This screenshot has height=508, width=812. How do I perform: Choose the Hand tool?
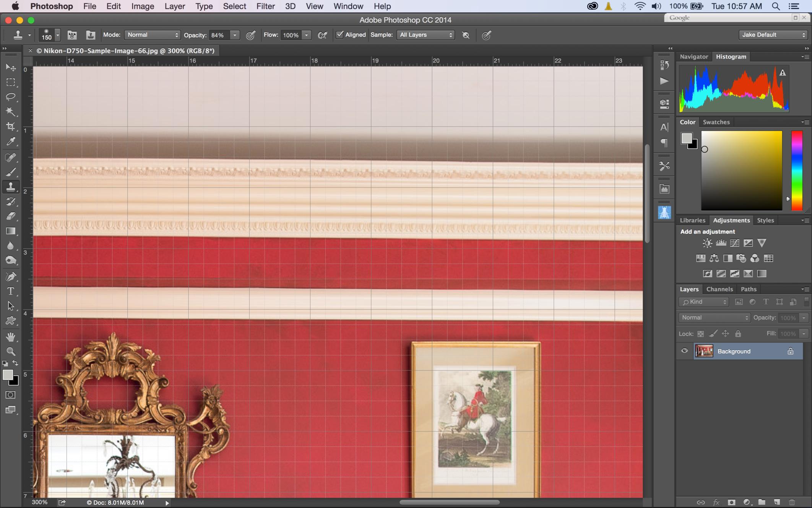coord(11,337)
